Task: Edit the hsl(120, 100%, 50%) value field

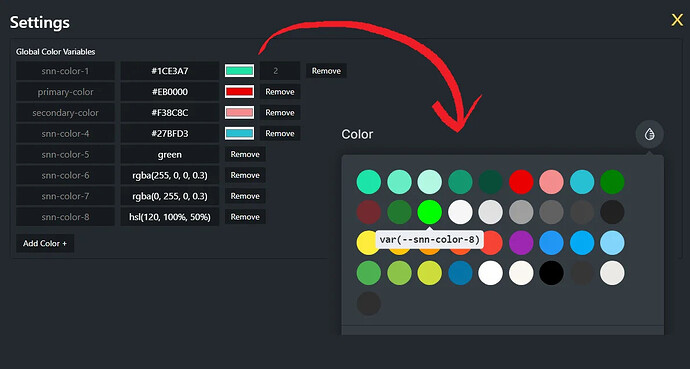Action: (170, 217)
